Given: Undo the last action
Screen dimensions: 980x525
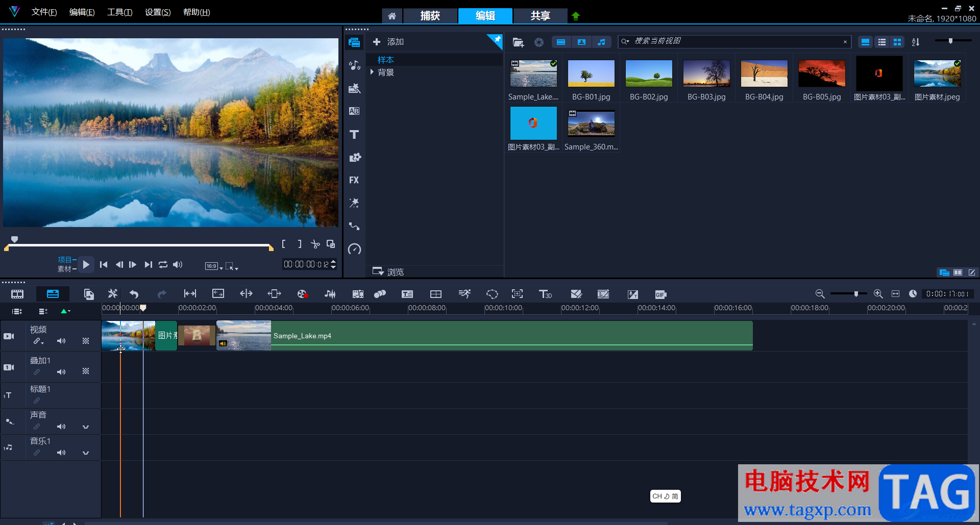Looking at the screenshot, I should (134, 294).
